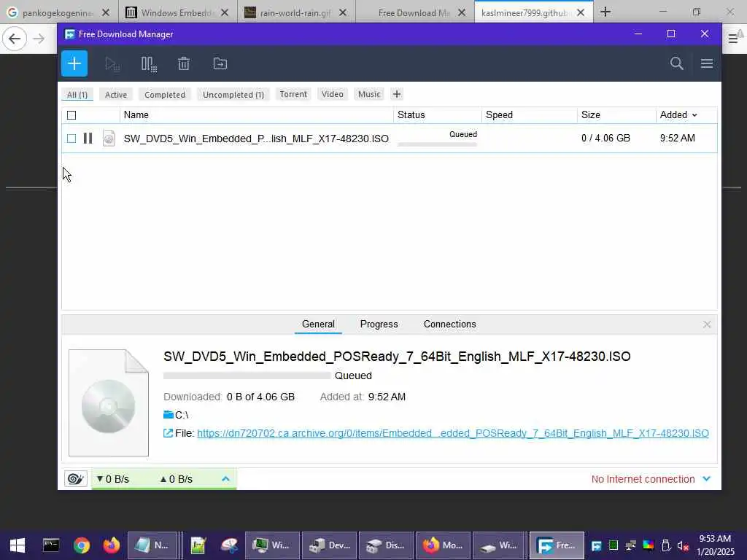The width and height of the screenshot is (747, 560).
Task: Click the progress bar in details panel
Action: (247, 376)
